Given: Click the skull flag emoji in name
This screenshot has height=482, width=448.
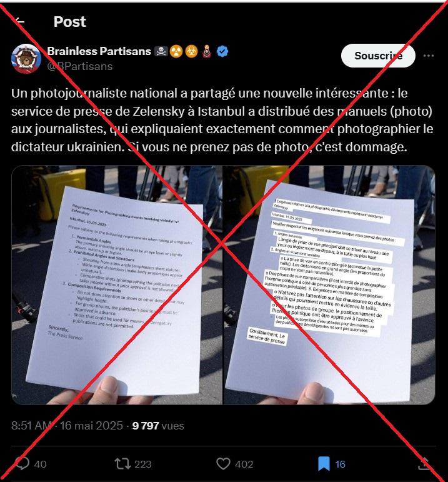Looking at the screenshot, I should [x=161, y=51].
